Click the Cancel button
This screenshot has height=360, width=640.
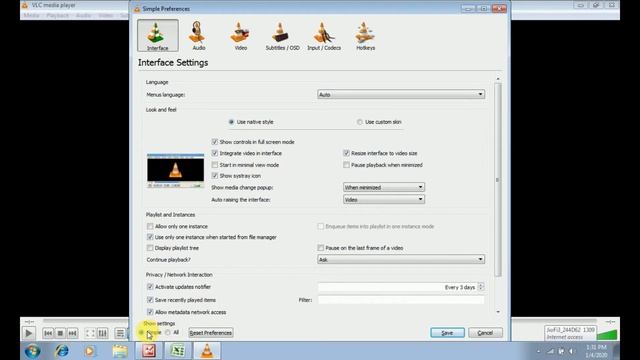pos(485,333)
